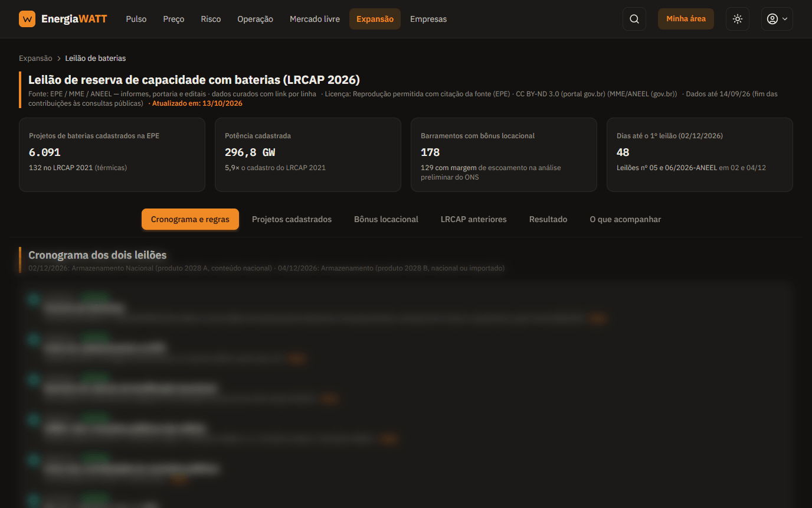This screenshot has width=812, height=508.
Task: Click the EnergiaWATT brand name
Action: 74,19
